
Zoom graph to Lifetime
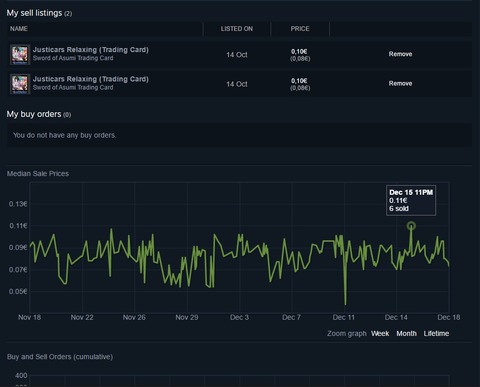click(436, 333)
